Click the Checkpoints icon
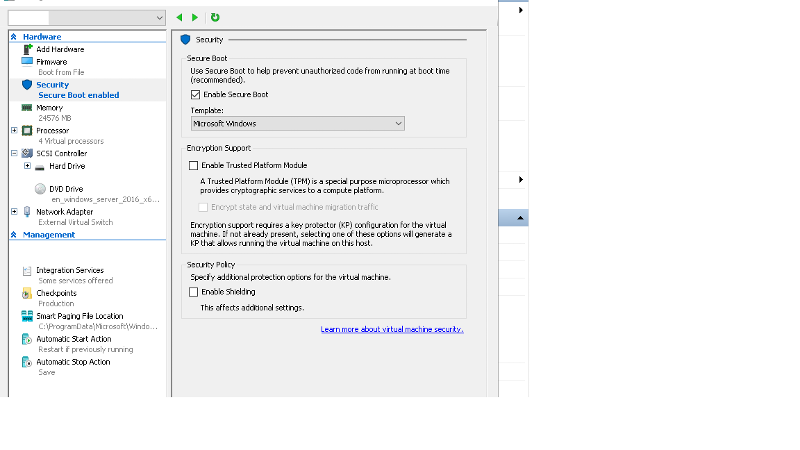 pos(27,293)
